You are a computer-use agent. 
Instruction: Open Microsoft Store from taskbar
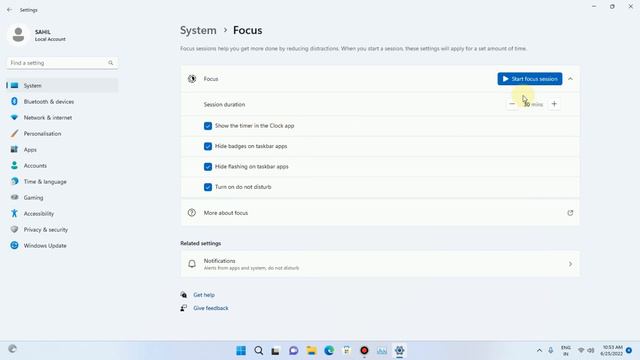click(347, 351)
